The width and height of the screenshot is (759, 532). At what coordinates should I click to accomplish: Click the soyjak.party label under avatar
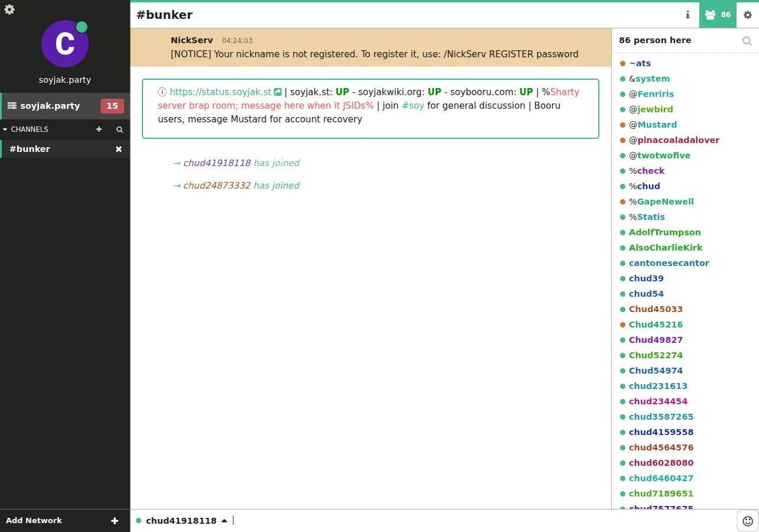click(x=64, y=80)
